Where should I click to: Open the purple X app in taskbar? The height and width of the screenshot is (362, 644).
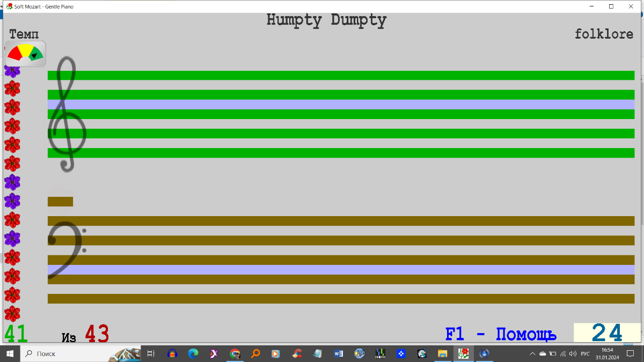tap(214, 353)
